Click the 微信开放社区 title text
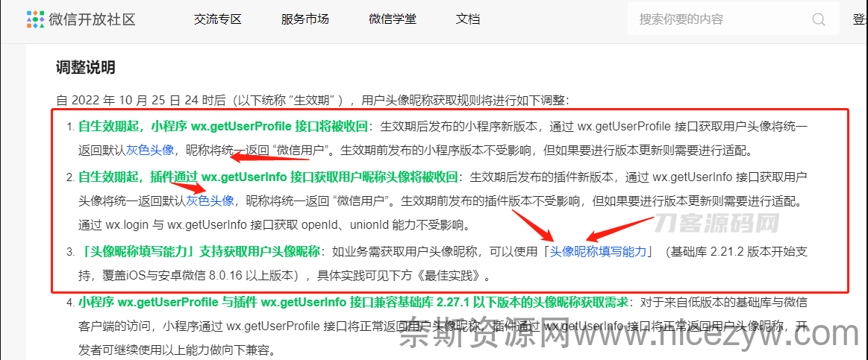This screenshot has width=868, height=360. click(92, 19)
